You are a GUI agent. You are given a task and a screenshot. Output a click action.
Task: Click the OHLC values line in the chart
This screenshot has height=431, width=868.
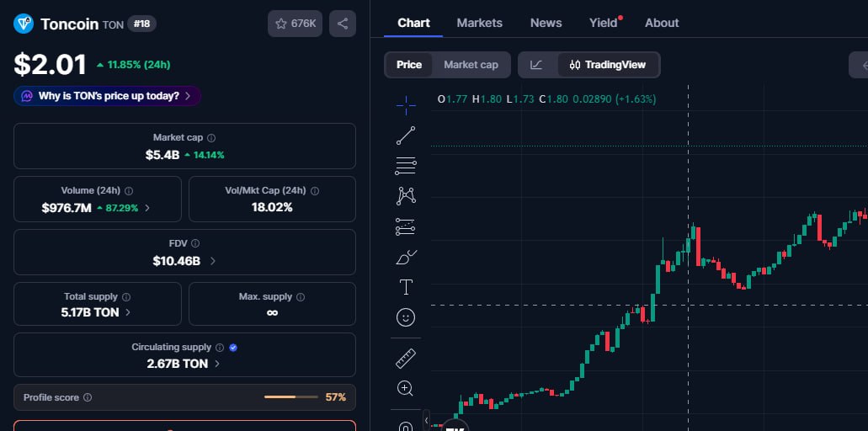pos(547,99)
